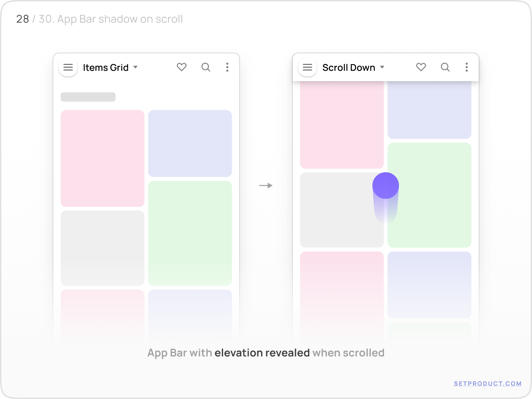Open the dropdown chevron next to Items Grid
This screenshot has height=399, width=532.
[x=136, y=67]
